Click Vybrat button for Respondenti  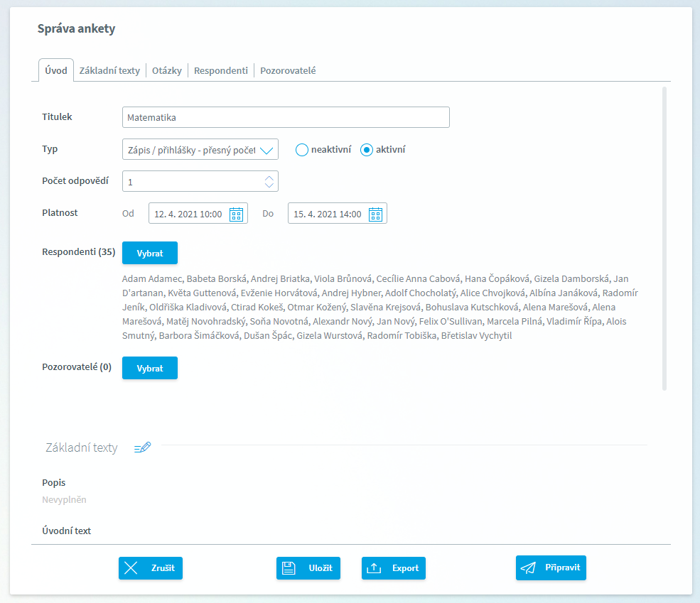[150, 253]
